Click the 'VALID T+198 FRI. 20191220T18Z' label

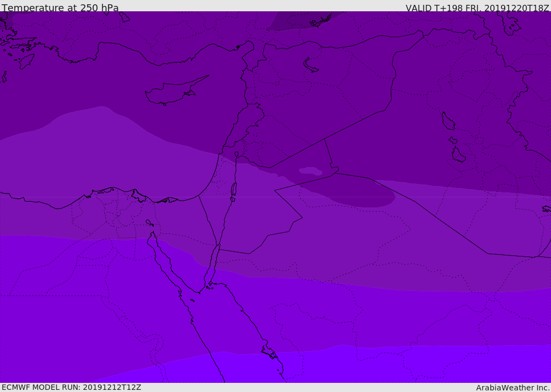point(477,8)
